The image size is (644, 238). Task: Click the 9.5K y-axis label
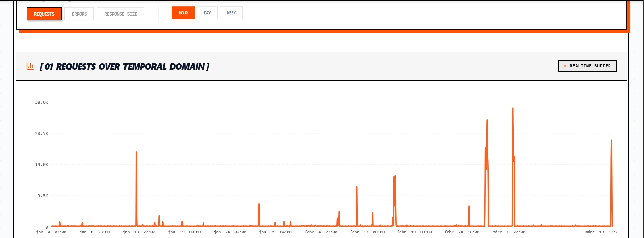pyautogui.click(x=43, y=196)
